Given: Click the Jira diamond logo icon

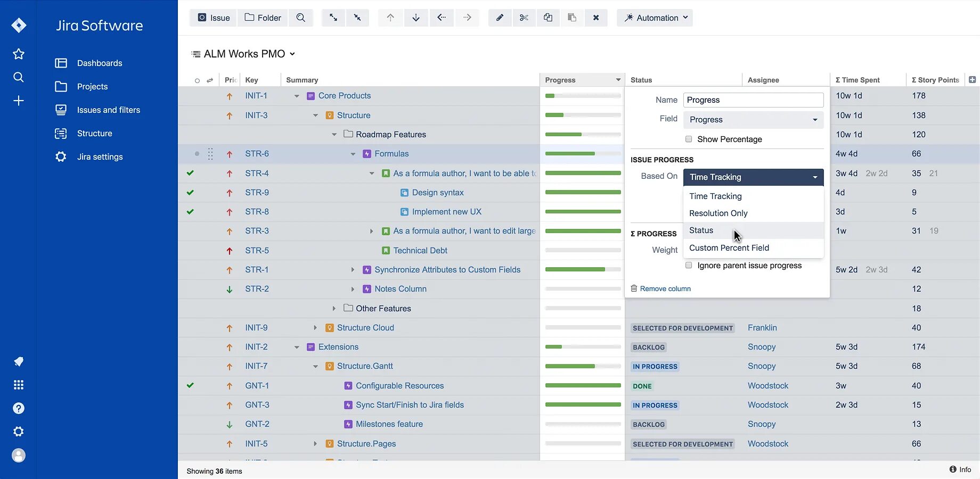Looking at the screenshot, I should pos(19,25).
